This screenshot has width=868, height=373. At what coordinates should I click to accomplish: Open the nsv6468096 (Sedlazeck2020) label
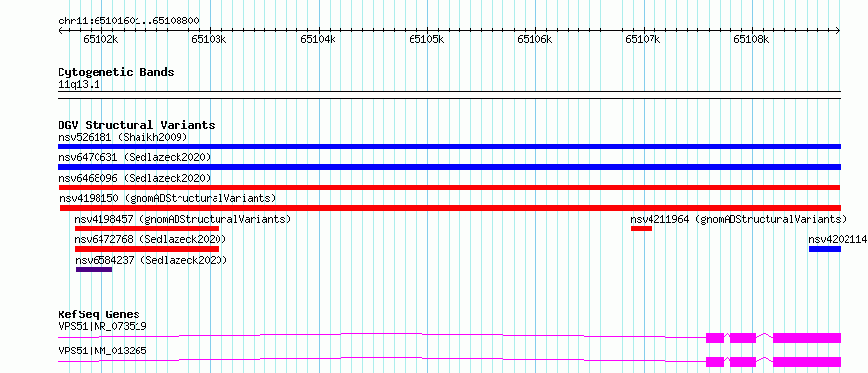pos(135,178)
